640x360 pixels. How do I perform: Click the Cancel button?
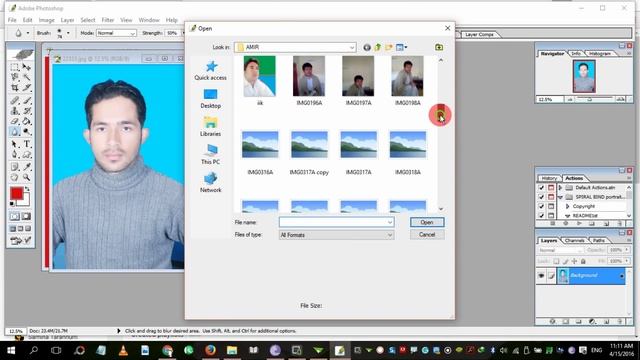(x=427, y=235)
